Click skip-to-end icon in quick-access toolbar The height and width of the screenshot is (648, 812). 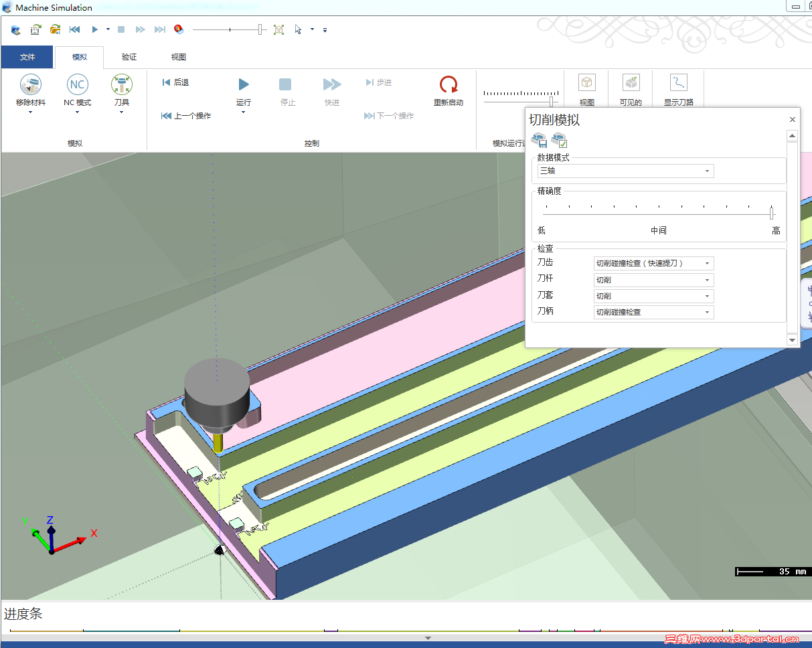[159, 29]
